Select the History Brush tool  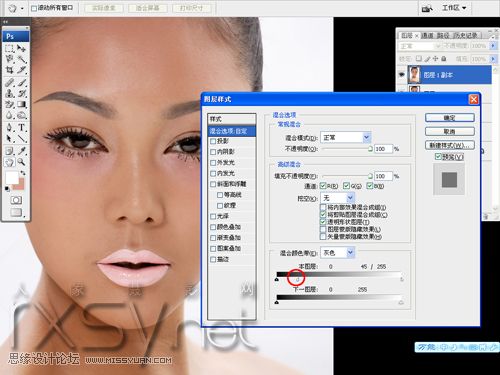(22, 93)
